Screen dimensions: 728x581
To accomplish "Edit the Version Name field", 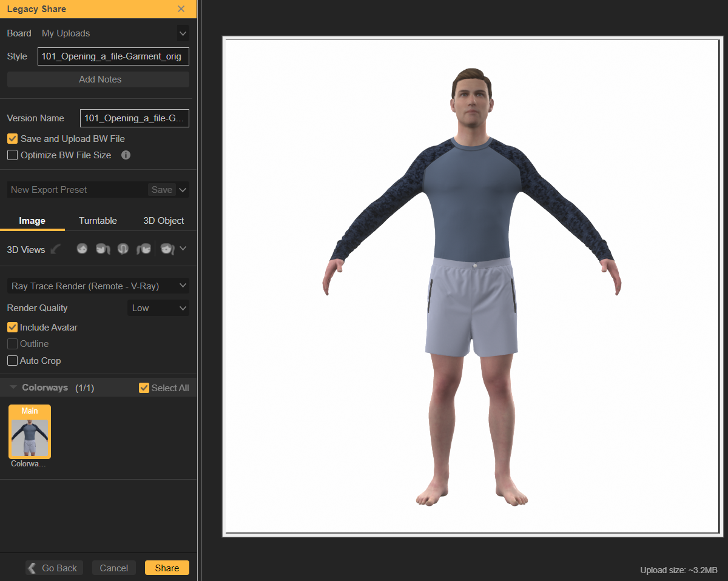I will [135, 118].
